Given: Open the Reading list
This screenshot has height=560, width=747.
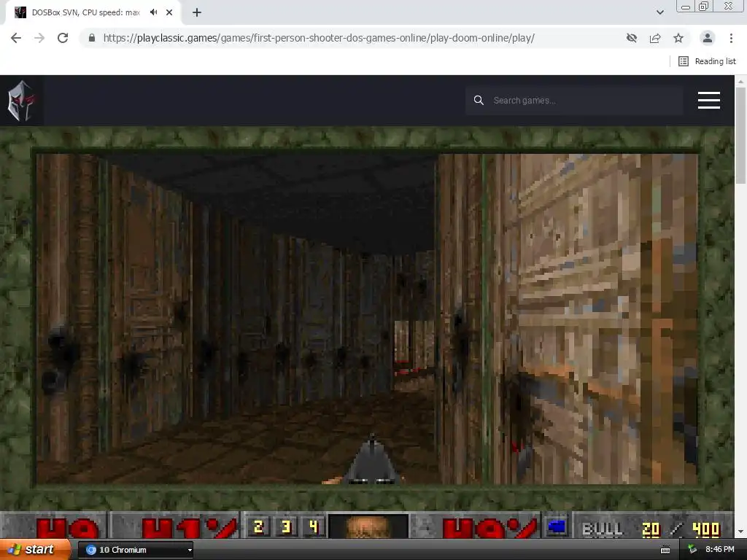Looking at the screenshot, I should click(x=707, y=61).
